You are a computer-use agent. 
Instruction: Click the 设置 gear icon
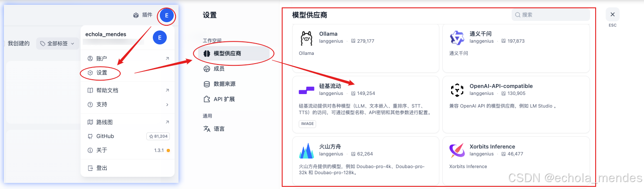point(90,73)
